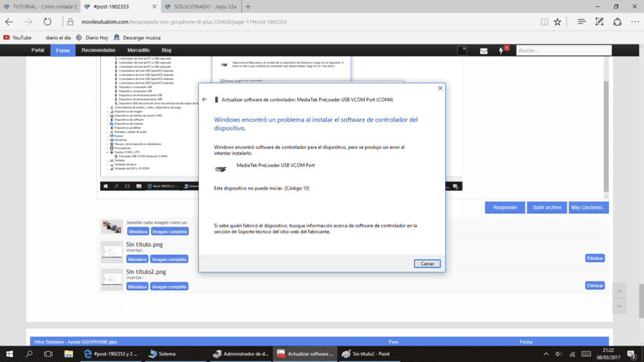Screen dimensions: 644x362
Task: Show hidden system tray icons
Action: [546, 354]
